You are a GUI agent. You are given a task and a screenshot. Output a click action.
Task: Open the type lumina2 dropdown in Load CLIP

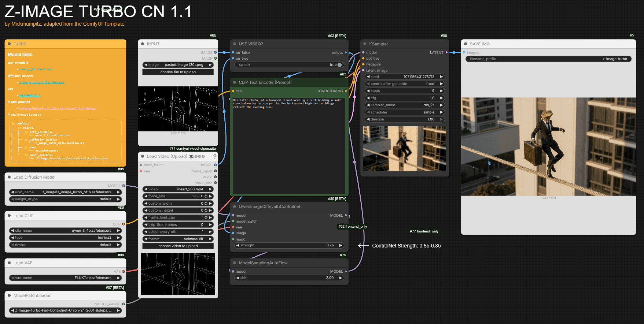pos(65,238)
